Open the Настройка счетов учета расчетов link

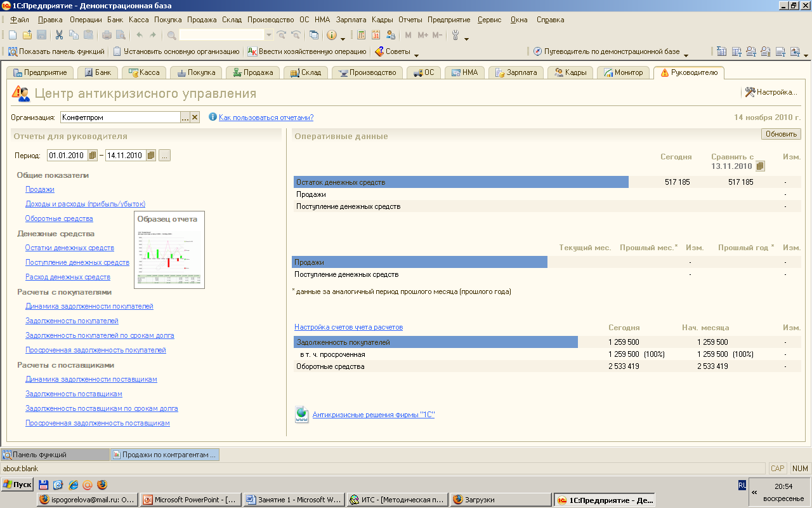pos(348,327)
